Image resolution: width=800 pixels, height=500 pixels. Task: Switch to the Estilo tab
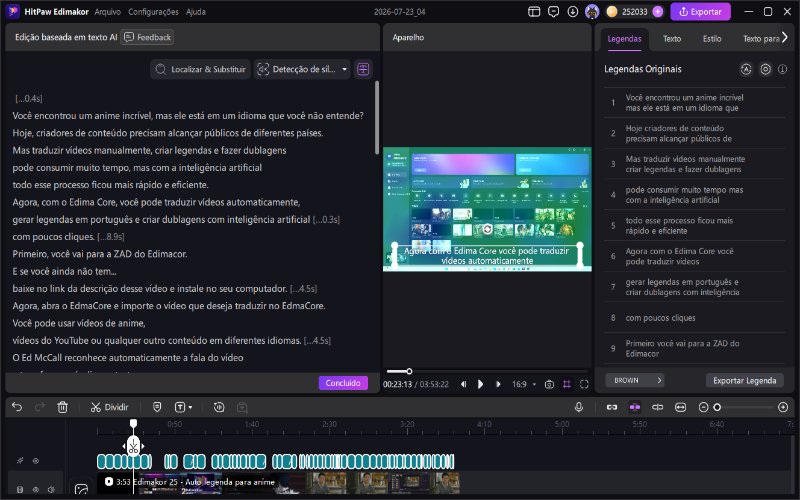point(712,39)
